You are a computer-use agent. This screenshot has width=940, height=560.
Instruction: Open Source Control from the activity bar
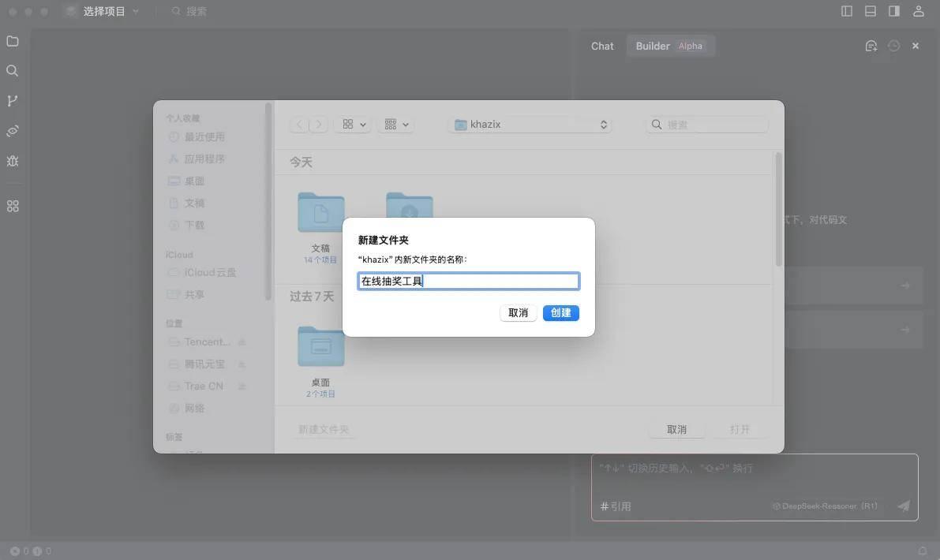click(x=13, y=100)
